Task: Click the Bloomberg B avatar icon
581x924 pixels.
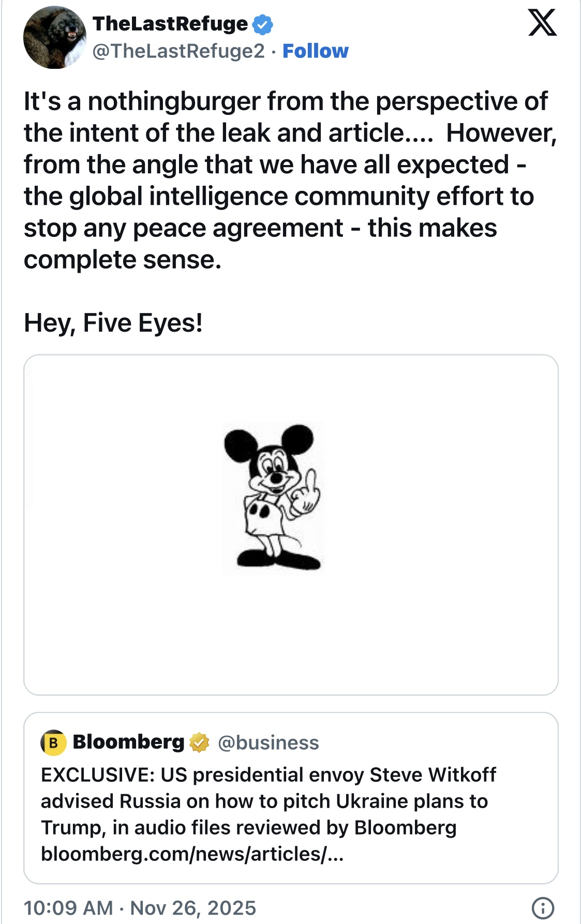Action: click(x=53, y=743)
